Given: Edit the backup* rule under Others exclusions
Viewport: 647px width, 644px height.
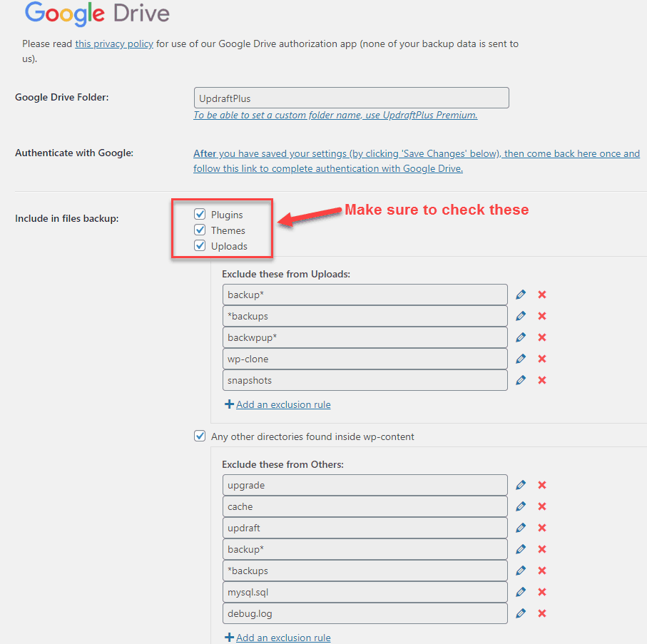Looking at the screenshot, I should (x=521, y=550).
